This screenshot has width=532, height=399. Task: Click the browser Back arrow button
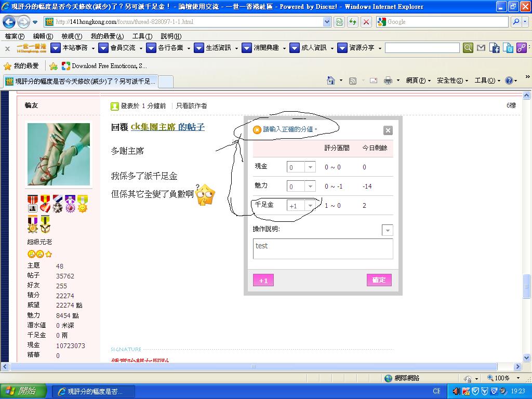click(x=9, y=22)
